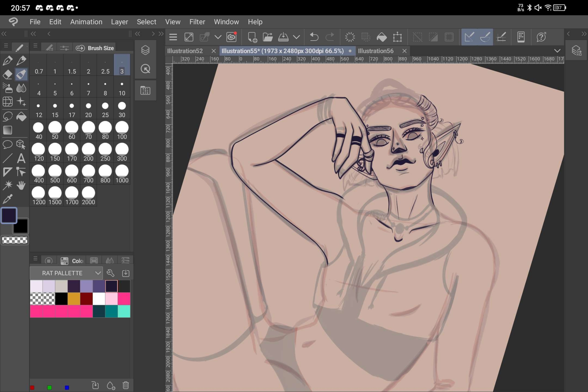Screen dimensions: 588x392
Task: Click the Fill bucket icon in command bar
Action: tap(382, 37)
